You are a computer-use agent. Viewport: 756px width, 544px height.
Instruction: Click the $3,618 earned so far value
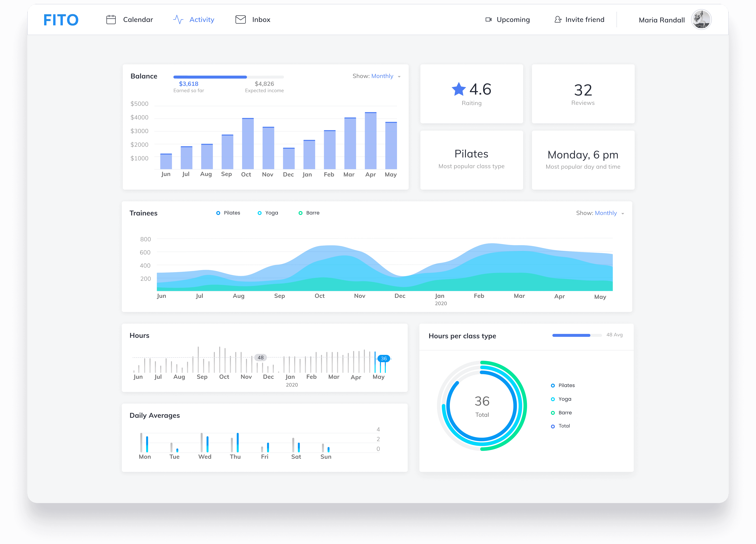(x=189, y=84)
